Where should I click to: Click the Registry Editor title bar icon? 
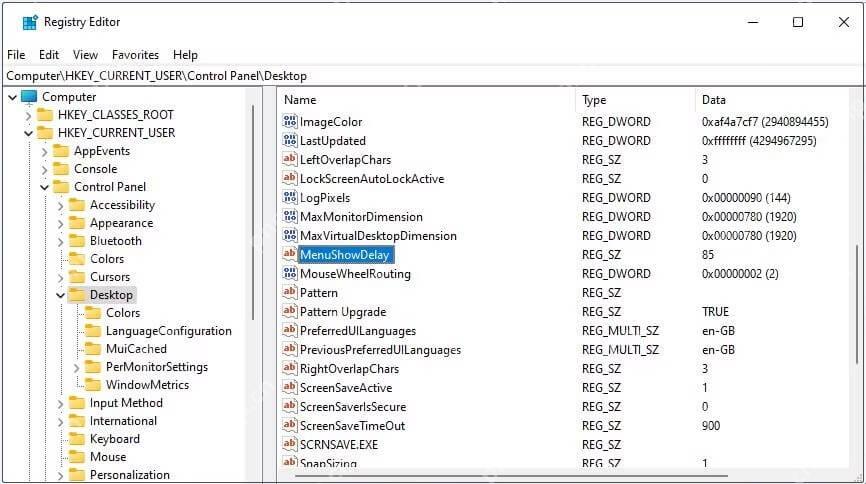[x=30, y=22]
